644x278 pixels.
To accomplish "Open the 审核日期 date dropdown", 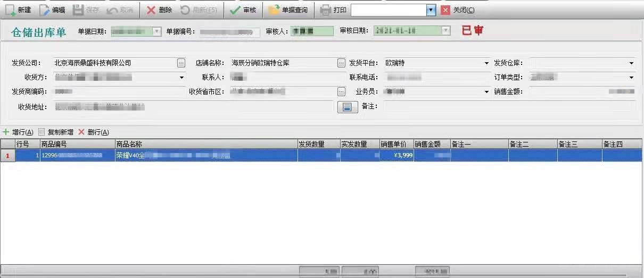I will coord(446,31).
